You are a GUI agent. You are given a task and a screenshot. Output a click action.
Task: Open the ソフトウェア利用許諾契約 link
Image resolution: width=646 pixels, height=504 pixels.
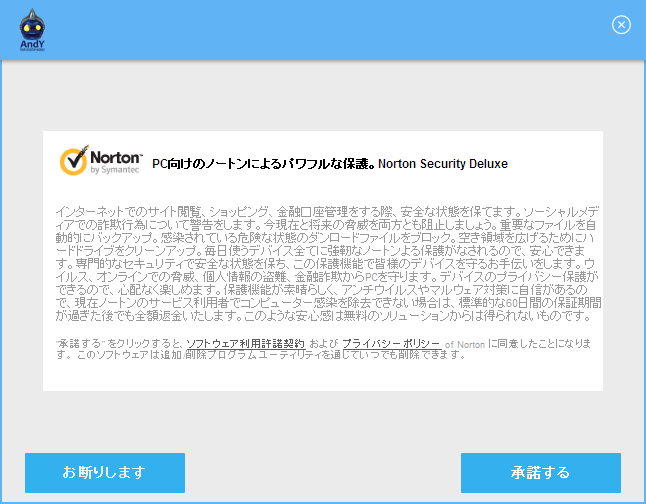coord(245,344)
